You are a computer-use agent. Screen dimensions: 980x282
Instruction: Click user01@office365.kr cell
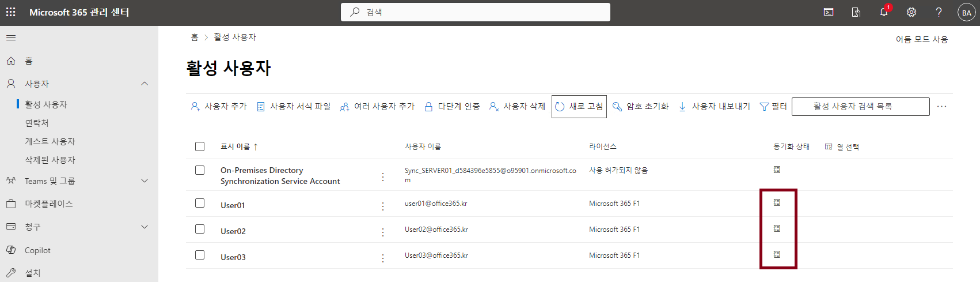point(436,204)
